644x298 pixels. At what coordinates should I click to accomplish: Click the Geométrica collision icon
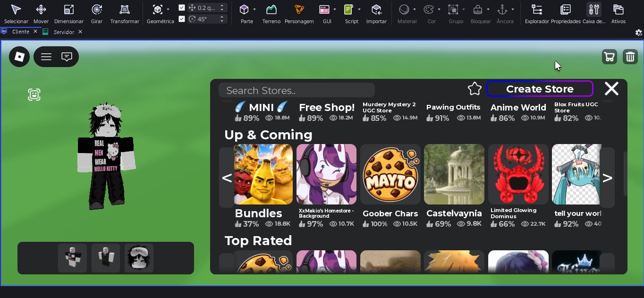pyautogui.click(x=157, y=9)
